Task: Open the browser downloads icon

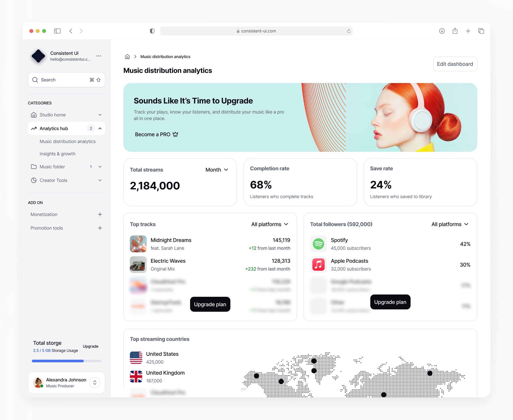Action: 442,31
